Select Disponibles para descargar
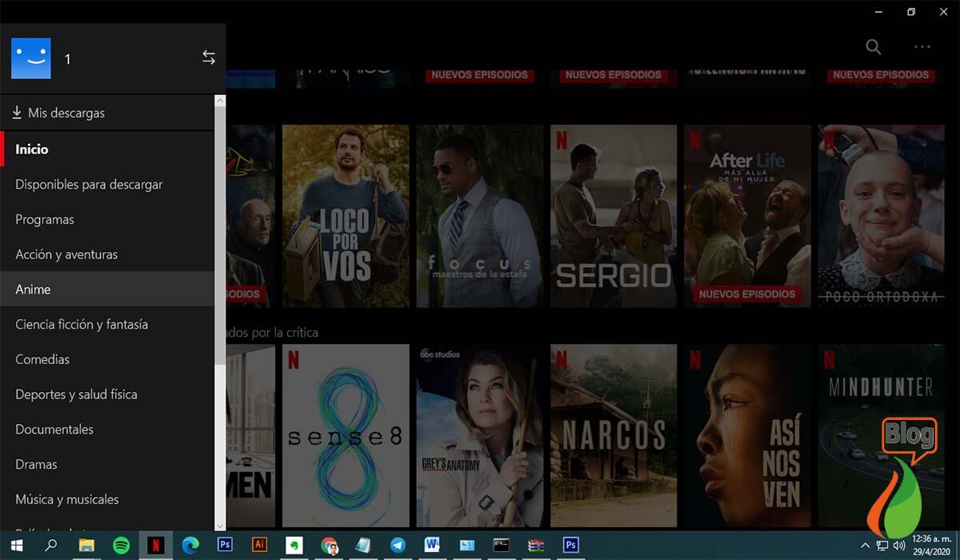The width and height of the screenshot is (960, 560). (x=107, y=185)
